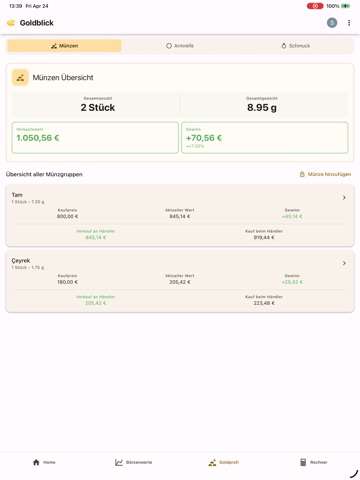
Task: Click the Münzen Übersicht coin icon
Action: pos(20,78)
